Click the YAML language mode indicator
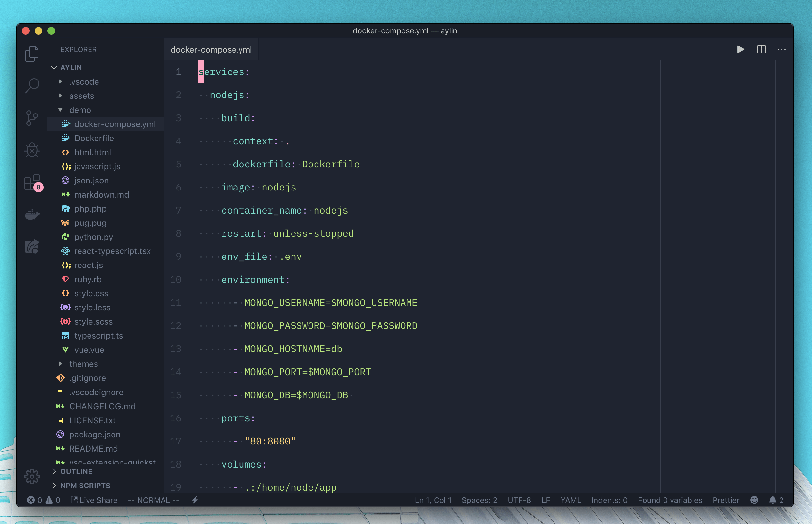The image size is (812, 524). pos(571,500)
